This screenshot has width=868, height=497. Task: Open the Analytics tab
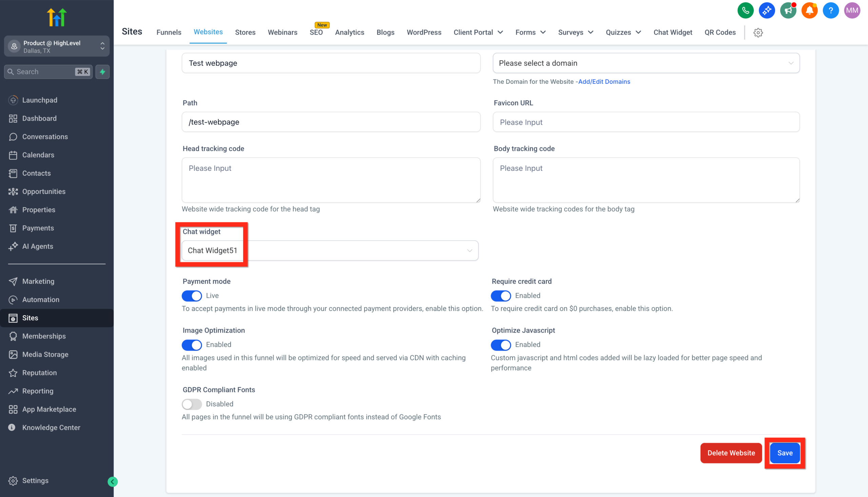pyautogui.click(x=350, y=32)
